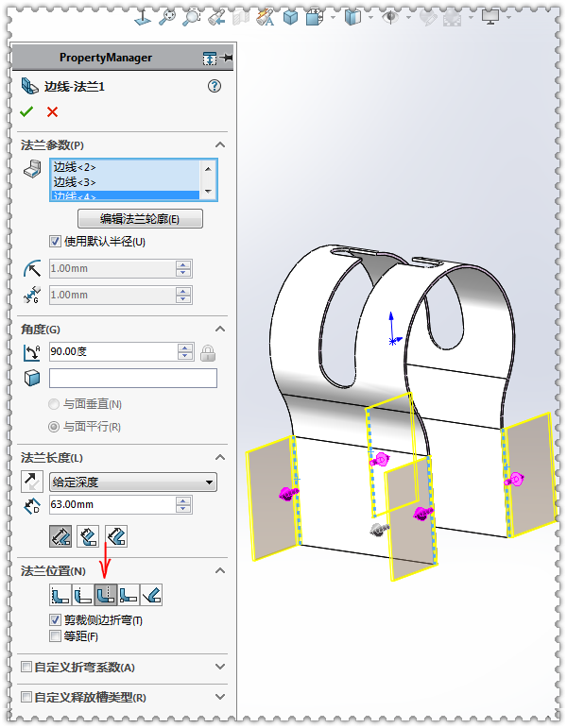This screenshot has height=728, width=567.
Task: Click reverse direction arrow icon
Action: [x=32, y=482]
